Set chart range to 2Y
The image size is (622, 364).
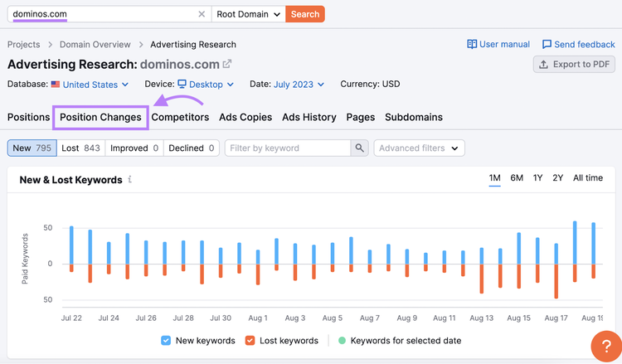pos(558,178)
